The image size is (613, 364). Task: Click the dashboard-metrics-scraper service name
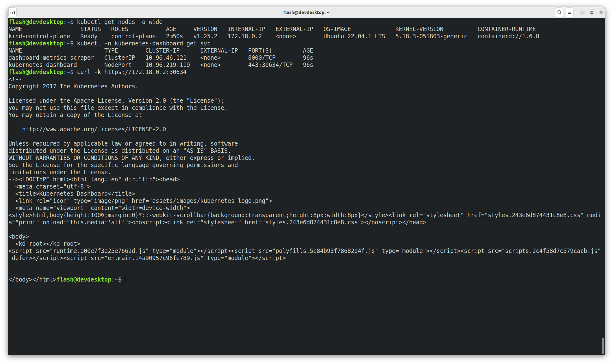point(51,58)
